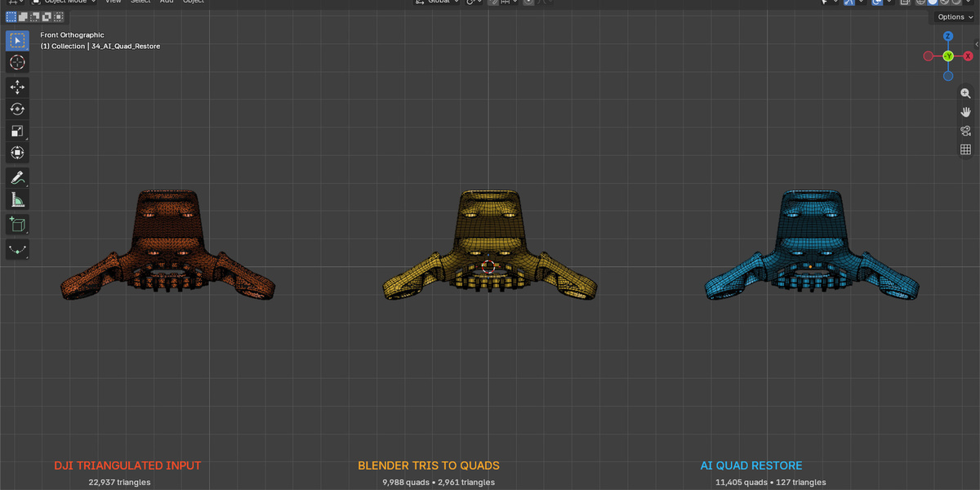The width and height of the screenshot is (980, 490).
Task: Click the green -Y axis gizmo ball
Action: click(948, 56)
